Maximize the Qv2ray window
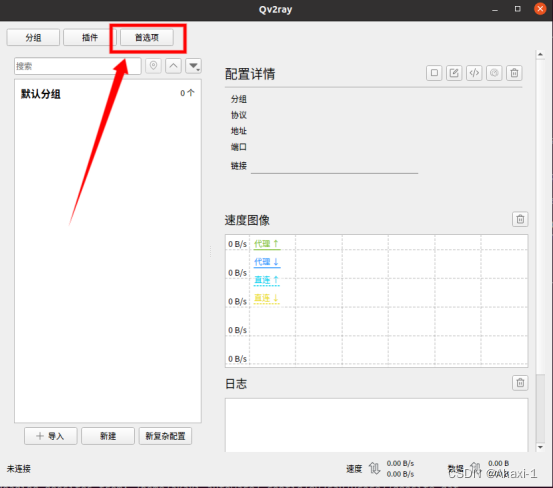This screenshot has height=488, width=553. [518, 9]
